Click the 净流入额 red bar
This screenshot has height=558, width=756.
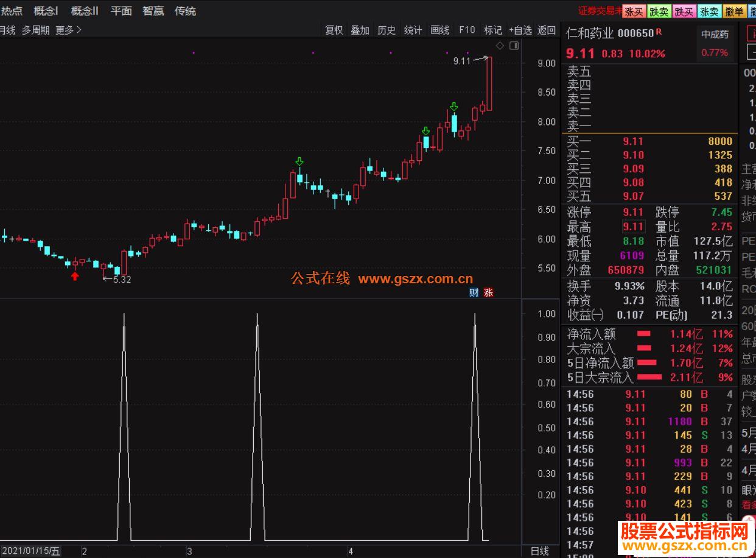pos(643,334)
